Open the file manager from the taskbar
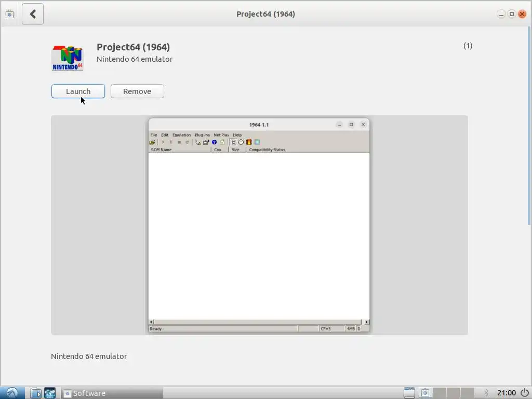532x399 pixels. [x=36, y=393]
